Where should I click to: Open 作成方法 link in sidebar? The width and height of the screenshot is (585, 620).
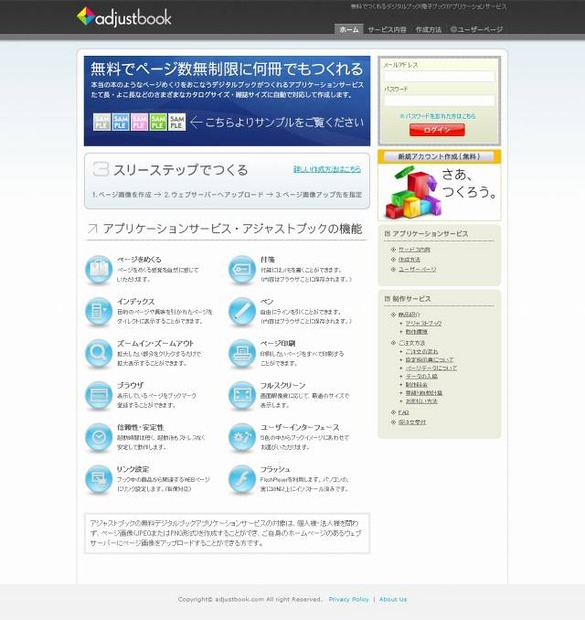(x=409, y=259)
